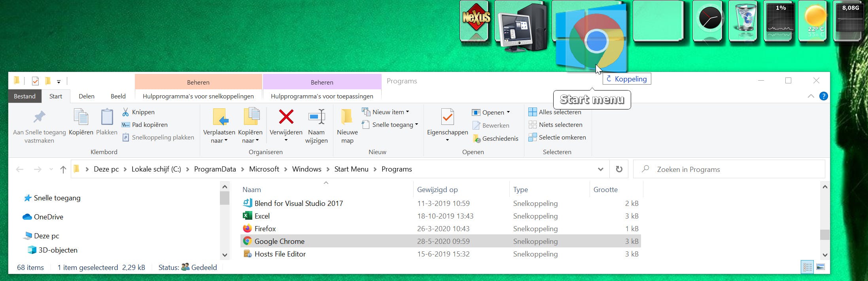Collapse the ribbon with chevron
The image size is (868, 281).
point(811,96)
